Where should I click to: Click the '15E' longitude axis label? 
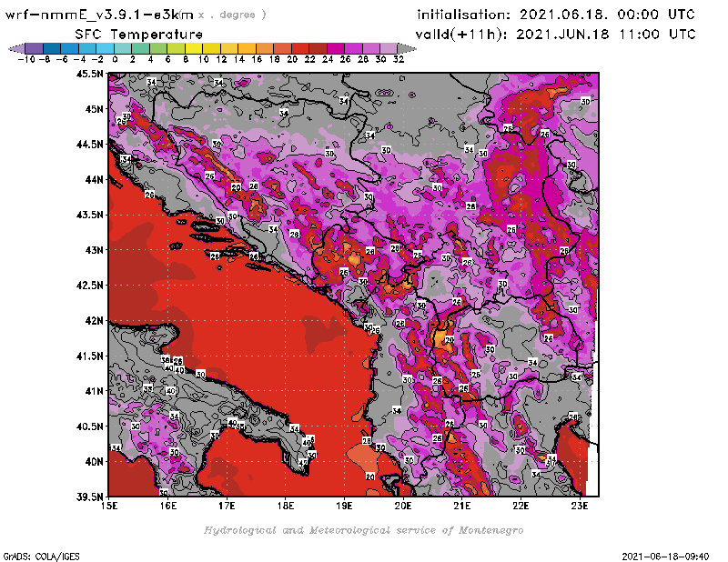point(109,506)
